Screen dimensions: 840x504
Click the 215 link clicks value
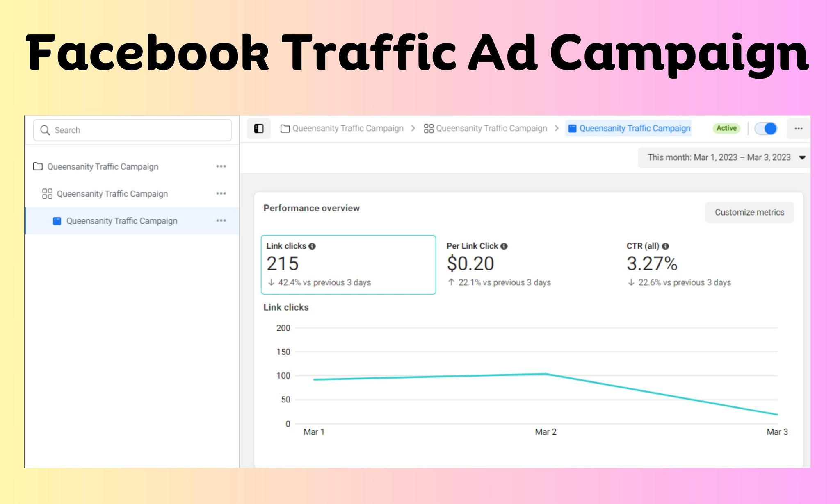coord(283,263)
